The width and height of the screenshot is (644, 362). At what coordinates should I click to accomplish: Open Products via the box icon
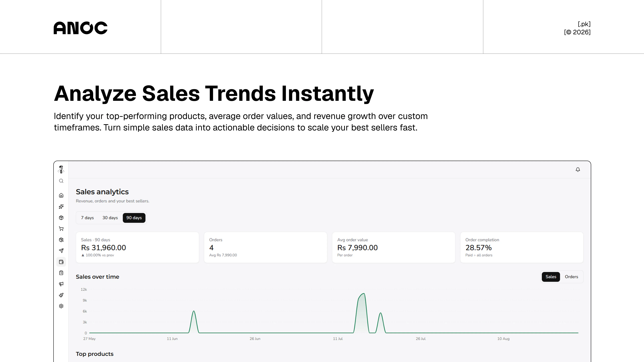tap(61, 218)
